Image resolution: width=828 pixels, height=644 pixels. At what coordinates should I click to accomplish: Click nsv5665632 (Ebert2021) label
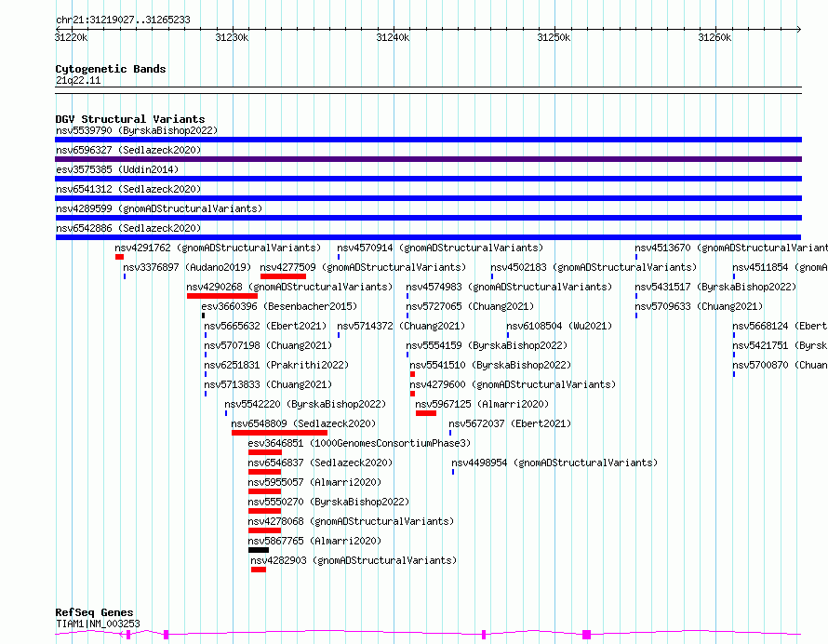[266, 326]
